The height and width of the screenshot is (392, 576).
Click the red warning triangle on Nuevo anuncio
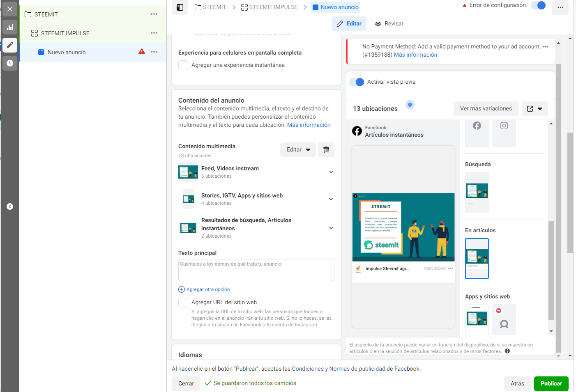coord(142,52)
